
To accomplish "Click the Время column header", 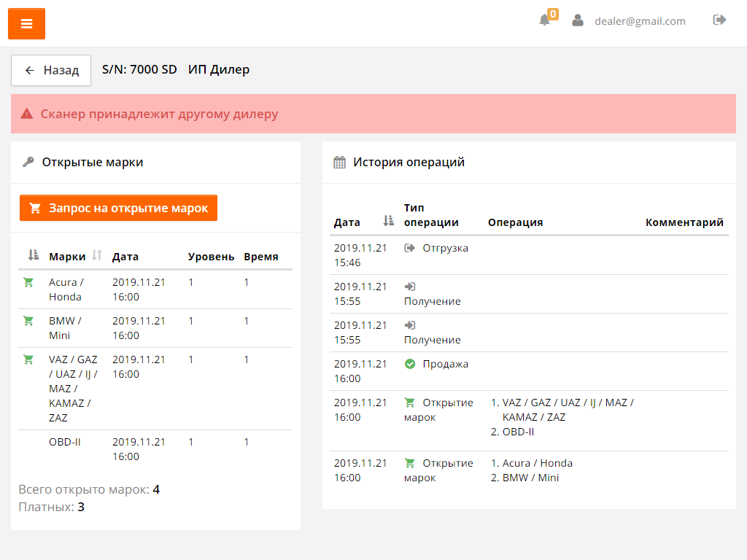I will pyautogui.click(x=260, y=257).
